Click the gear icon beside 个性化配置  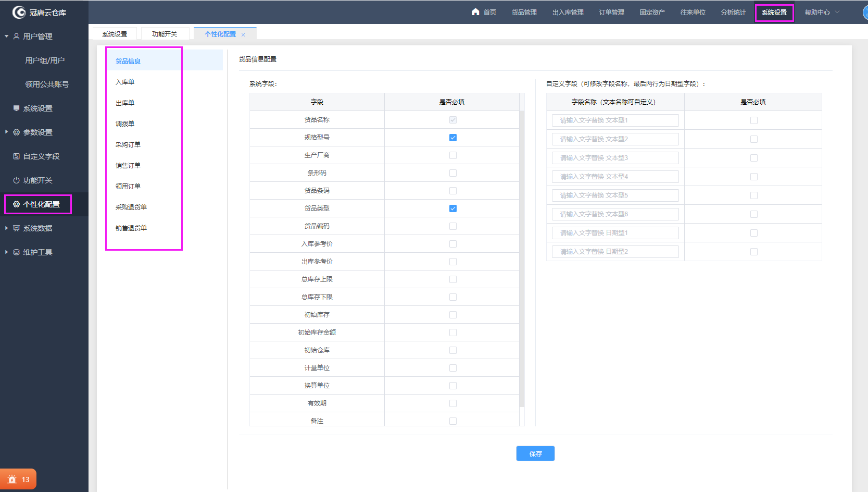[17, 204]
